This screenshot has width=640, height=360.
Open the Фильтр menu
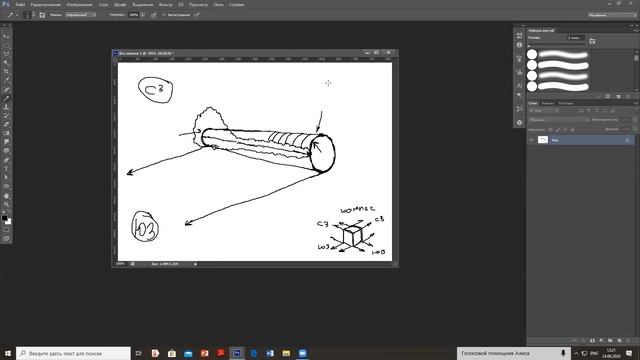[x=165, y=4]
